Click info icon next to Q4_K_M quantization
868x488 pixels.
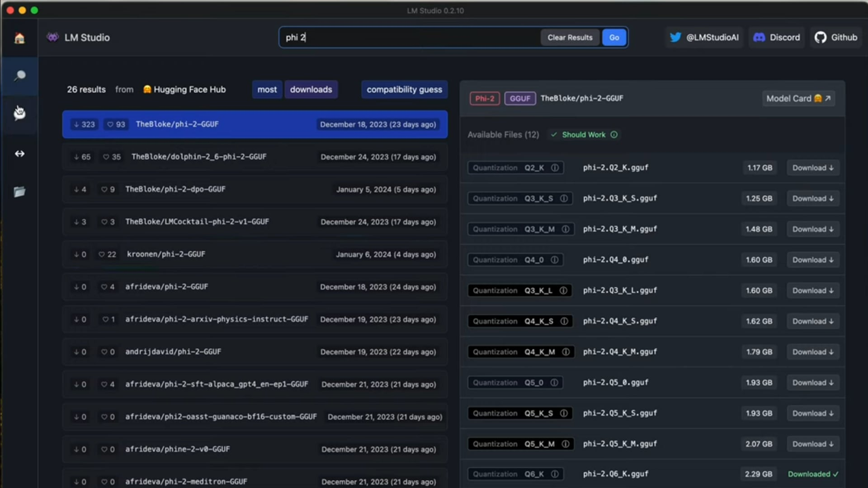tap(566, 352)
